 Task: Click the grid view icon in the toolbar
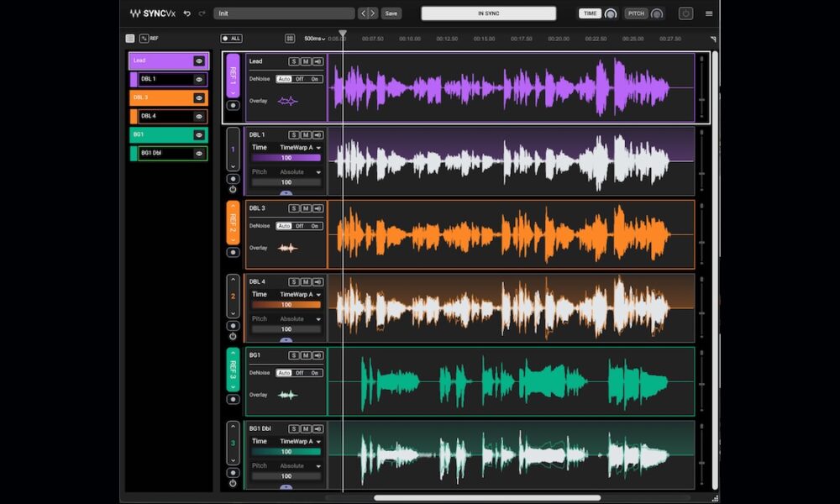click(x=290, y=38)
